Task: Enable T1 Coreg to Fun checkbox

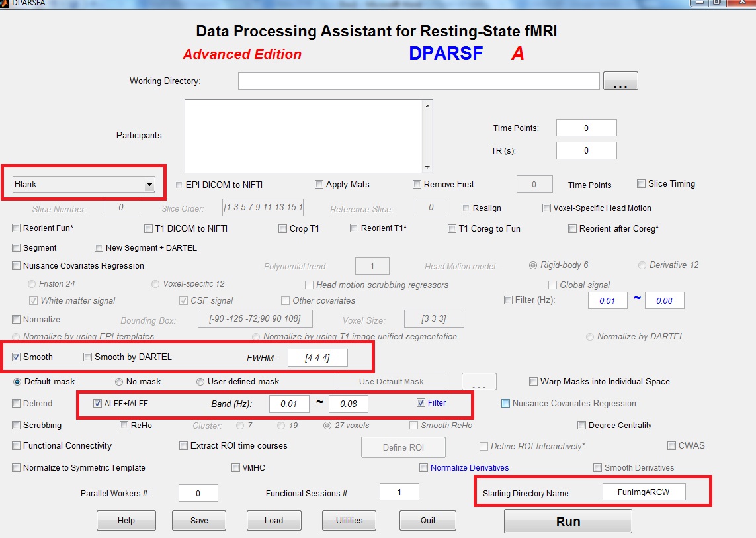Action: click(452, 228)
